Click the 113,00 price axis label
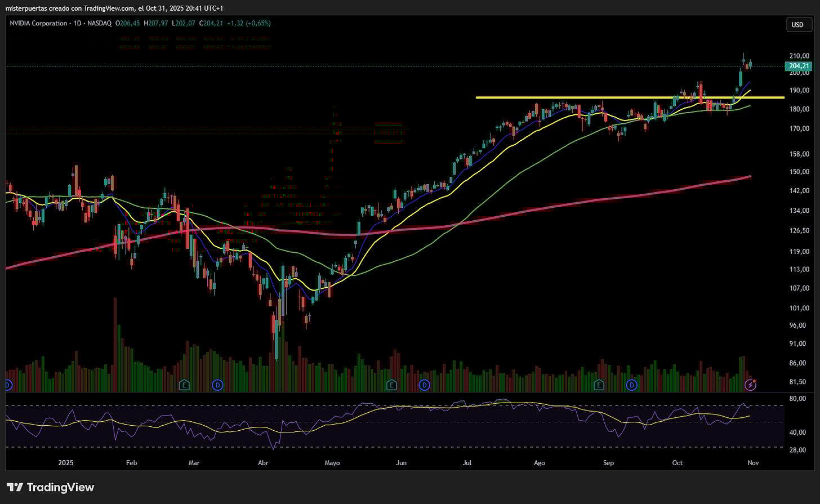 (800, 269)
